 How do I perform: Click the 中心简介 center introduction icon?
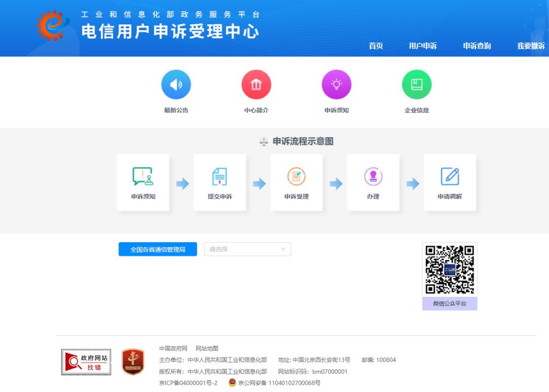256,84
